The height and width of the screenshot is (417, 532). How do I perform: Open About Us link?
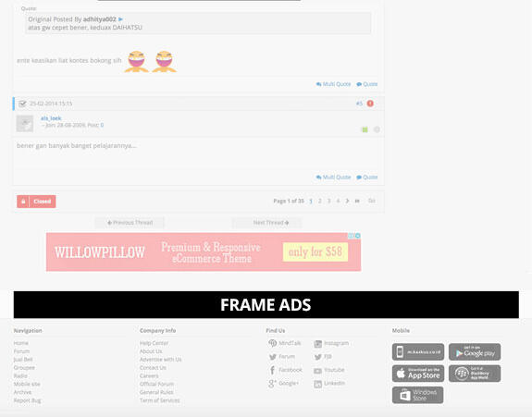(151, 351)
